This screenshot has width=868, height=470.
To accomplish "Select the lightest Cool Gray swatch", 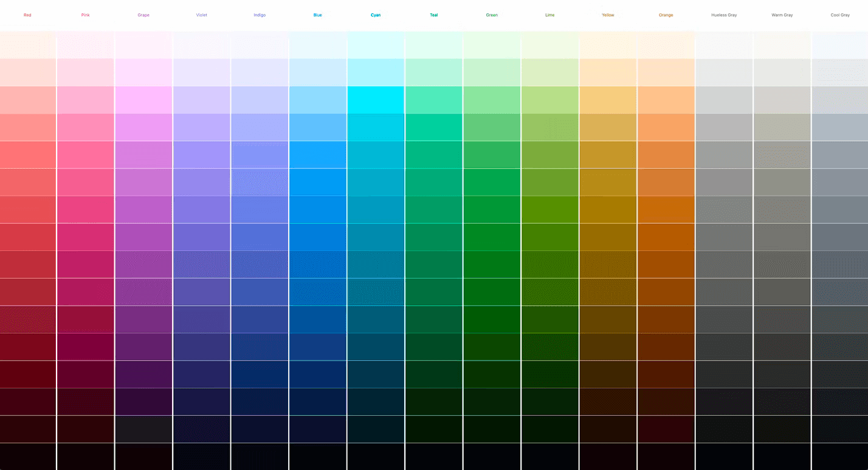I will click(840, 45).
